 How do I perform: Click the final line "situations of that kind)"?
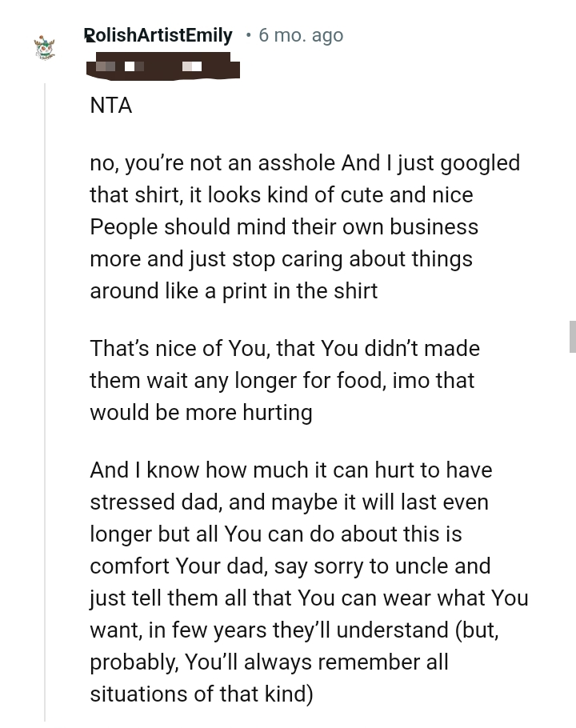coord(201,694)
